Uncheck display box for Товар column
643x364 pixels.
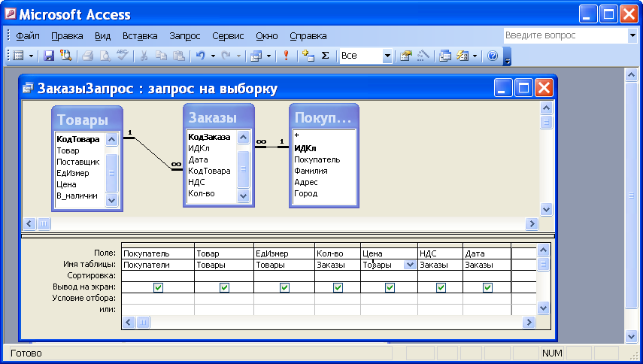tap(224, 287)
